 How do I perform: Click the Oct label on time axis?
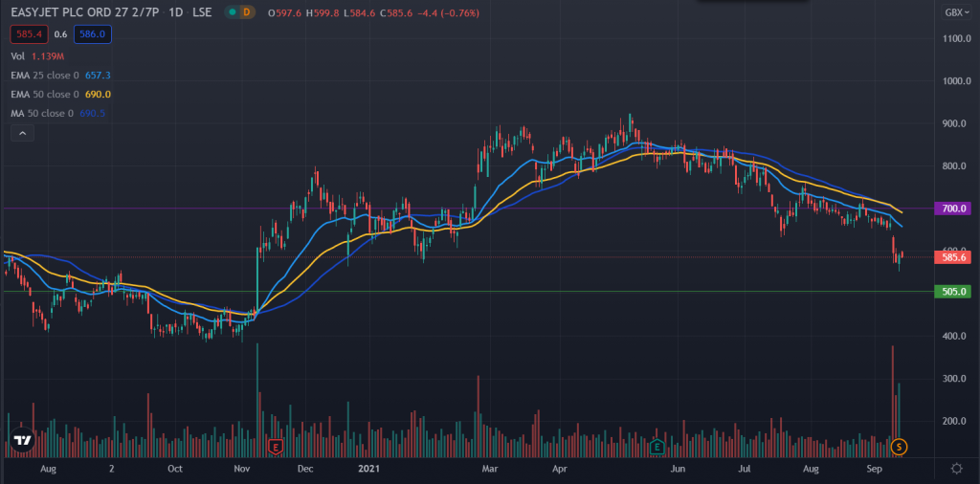click(x=175, y=468)
